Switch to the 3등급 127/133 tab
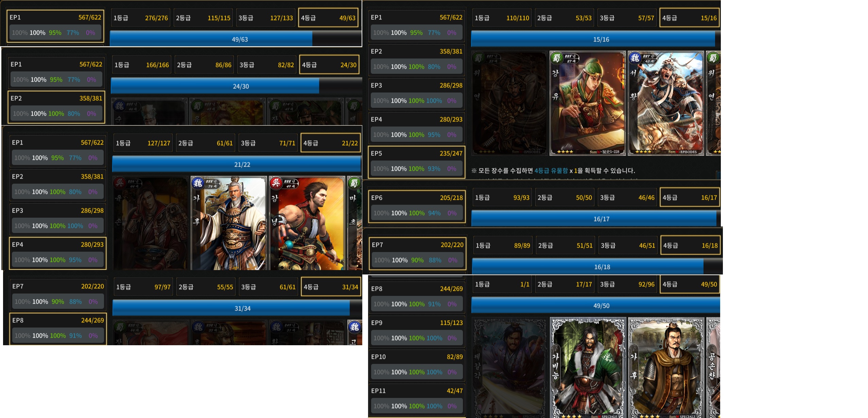The image size is (868, 418). (x=266, y=18)
